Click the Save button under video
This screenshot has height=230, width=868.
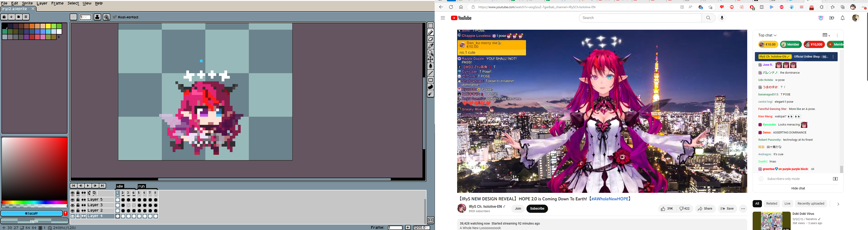tap(727, 209)
